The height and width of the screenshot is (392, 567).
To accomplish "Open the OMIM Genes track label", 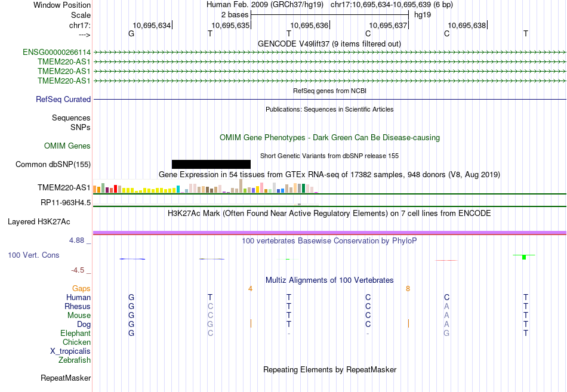I will (67, 146).
